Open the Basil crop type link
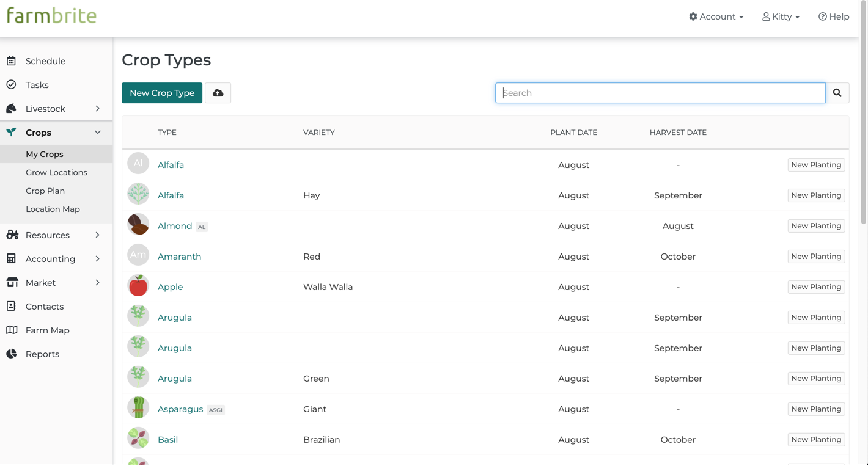The height and width of the screenshot is (466, 868). 167,440
